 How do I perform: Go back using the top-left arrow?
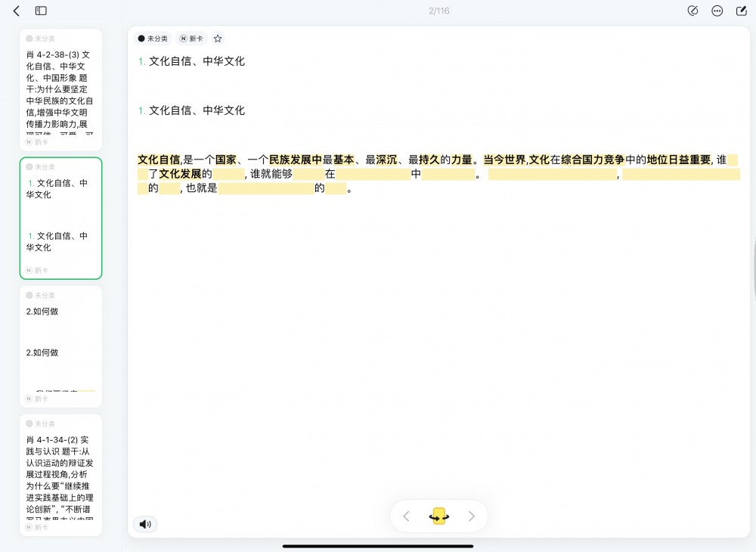click(x=17, y=11)
